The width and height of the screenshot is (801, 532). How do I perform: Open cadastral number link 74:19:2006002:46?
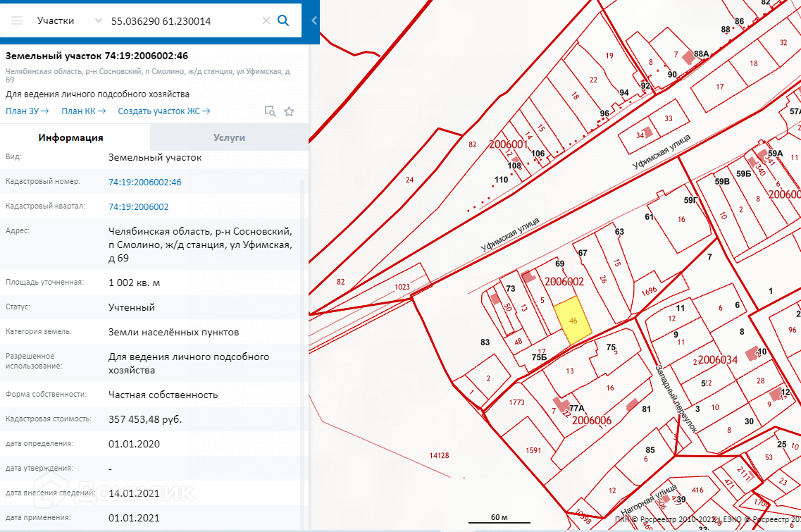pyautogui.click(x=144, y=182)
